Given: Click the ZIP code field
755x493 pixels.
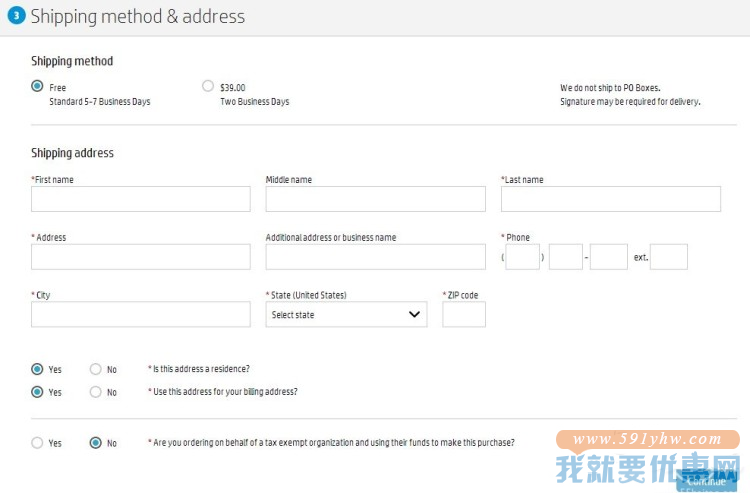Looking at the screenshot, I should point(464,314).
